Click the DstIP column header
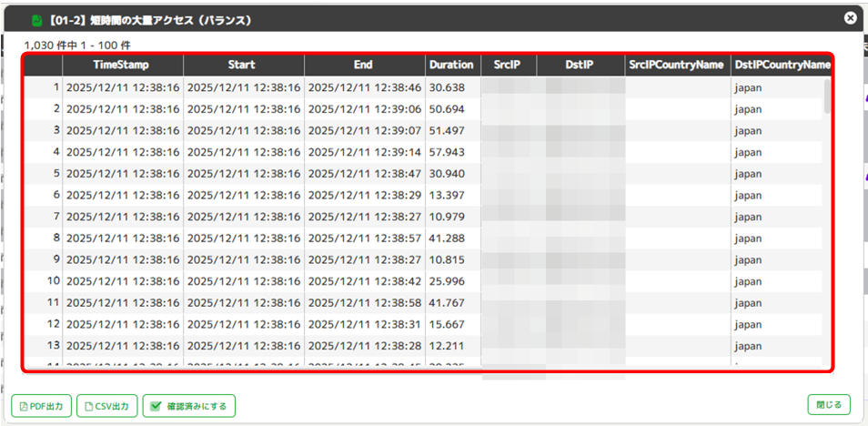The height and width of the screenshot is (426, 868). (x=580, y=65)
